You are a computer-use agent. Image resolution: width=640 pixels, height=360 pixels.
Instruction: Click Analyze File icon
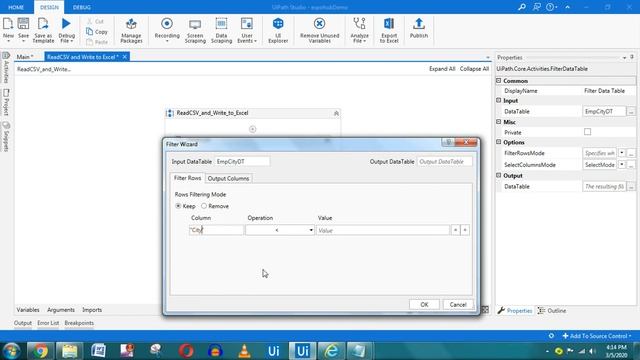click(x=359, y=24)
